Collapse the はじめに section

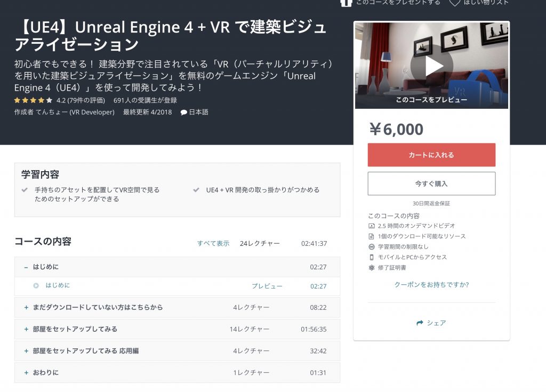pyautogui.click(x=26, y=267)
